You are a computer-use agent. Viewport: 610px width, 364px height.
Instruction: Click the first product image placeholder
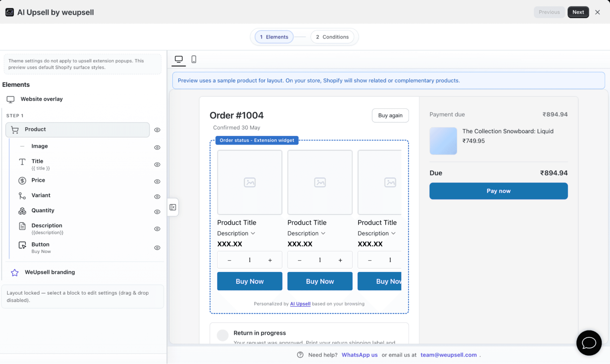pyautogui.click(x=250, y=182)
